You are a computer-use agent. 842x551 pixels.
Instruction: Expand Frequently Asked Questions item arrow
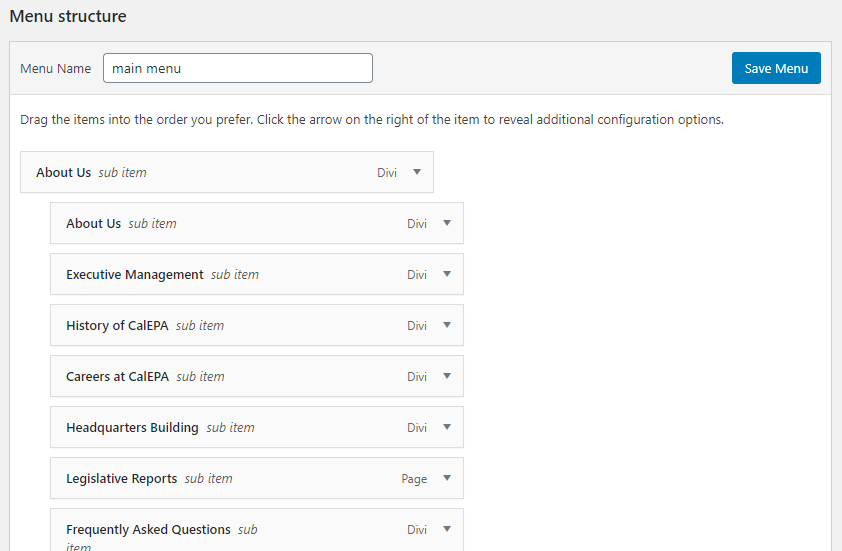pyautogui.click(x=447, y=529)
